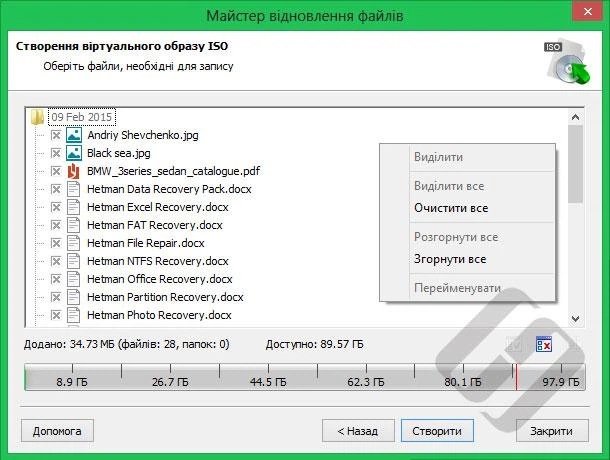Image resolution: width=610 pixels, height=460 pixels.
Task: Select the file name Hetman Partition Recovery.docx
Action: pos(165,297)
